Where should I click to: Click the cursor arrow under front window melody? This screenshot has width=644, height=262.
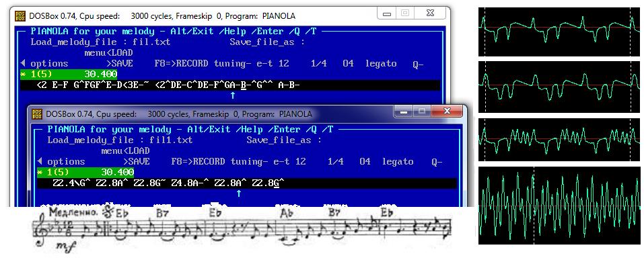tap(239, 193)
